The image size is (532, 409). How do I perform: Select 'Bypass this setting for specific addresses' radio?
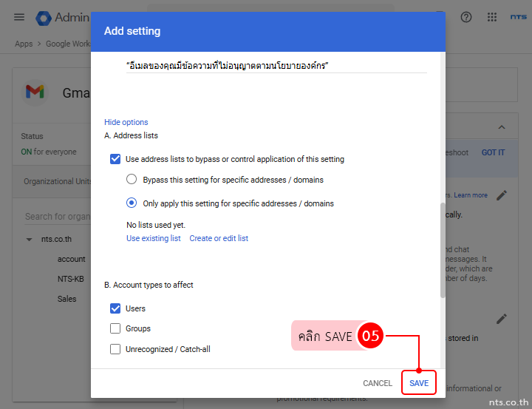(x=132, y=179)
